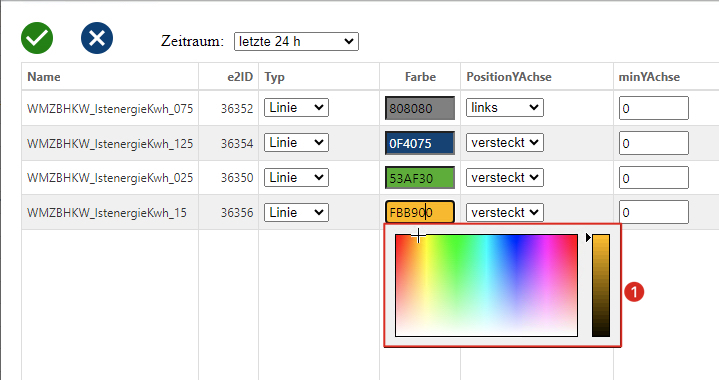Click the e2ID value 36356

[237, 213]
